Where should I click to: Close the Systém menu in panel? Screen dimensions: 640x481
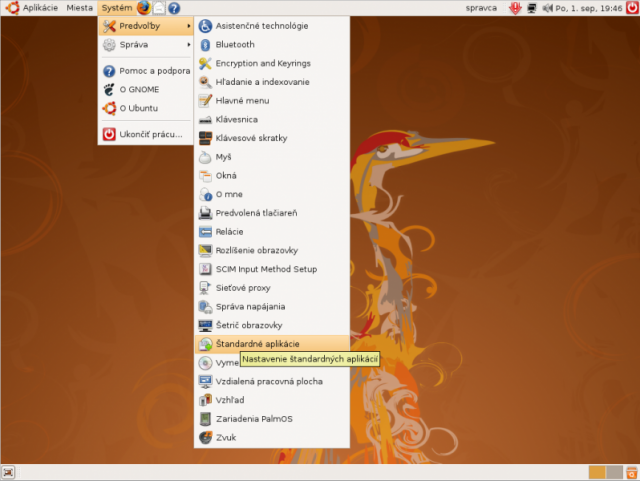pos(117,8)
